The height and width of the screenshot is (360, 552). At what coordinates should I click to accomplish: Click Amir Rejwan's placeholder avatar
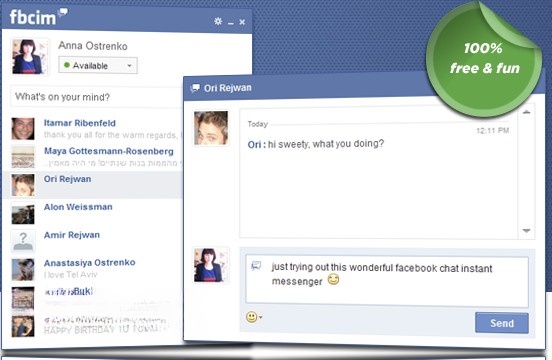pyautogui.click(x=23, y=241)
